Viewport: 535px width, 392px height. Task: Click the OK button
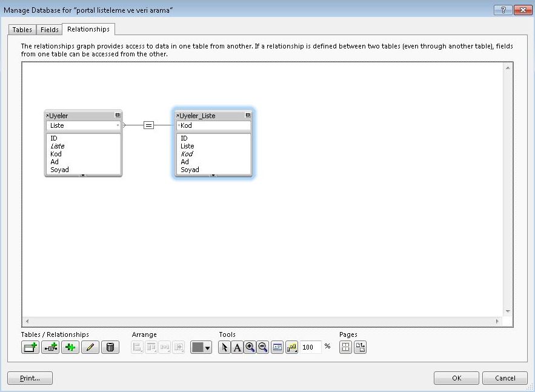pyautogui.click(x=456, y=378)
